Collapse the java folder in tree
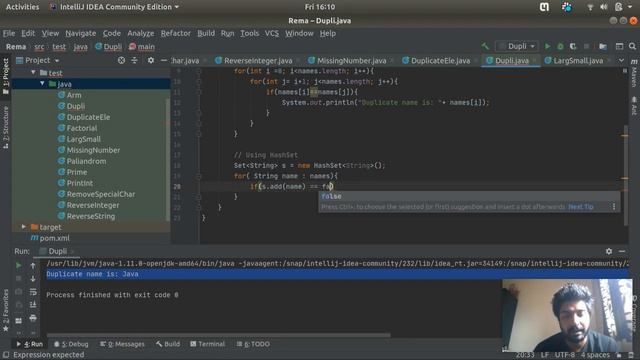This screenshot has width=640, height=360. [x=42, y=84]
